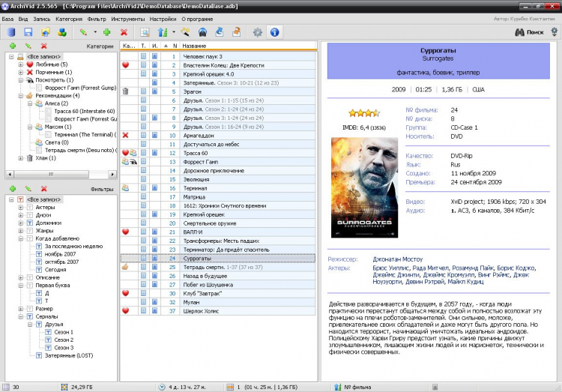Expand the Актеры filter node
The height and width of the screenshot is (392, 562).
20,207
